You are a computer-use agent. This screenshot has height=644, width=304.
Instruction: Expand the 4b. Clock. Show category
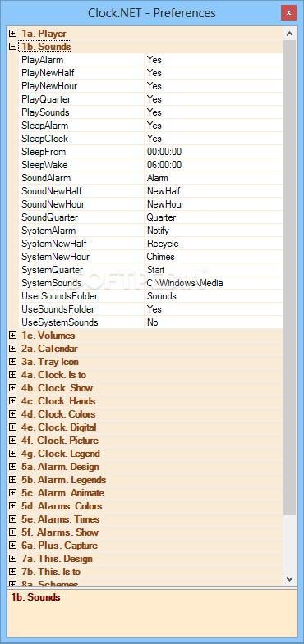pyautogui.click(x=13, y=388)
